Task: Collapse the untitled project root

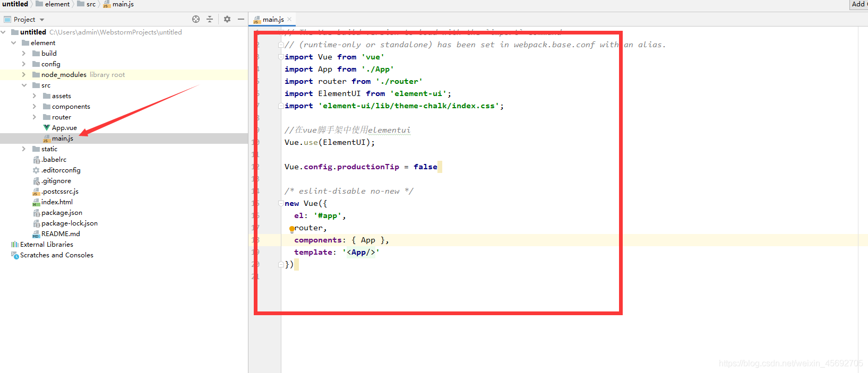Action: [3, 32]
